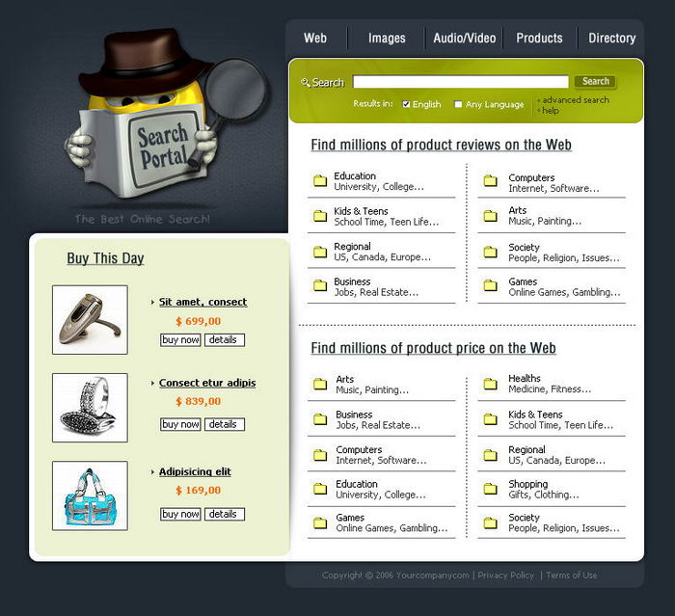Open the Privacy Policy footer link
The width and height of the screenshot is (675, 616).
(505, 576)
